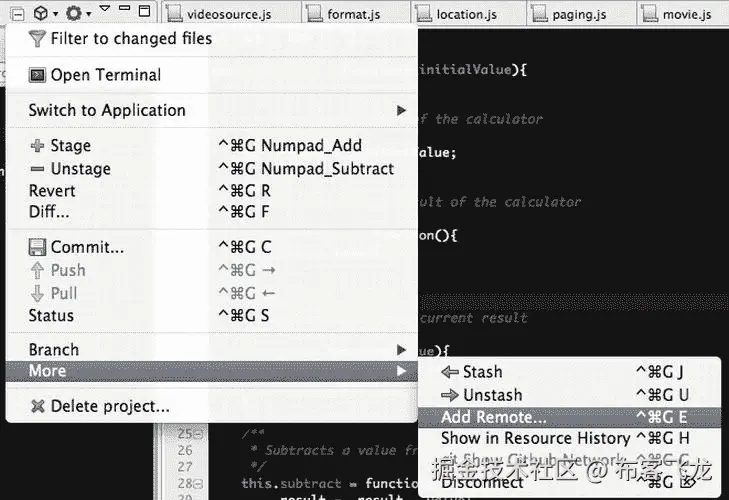Screen dimensions: 729x500
Task: Collapse code fold at line 25
Action: (x=199, y=434)
